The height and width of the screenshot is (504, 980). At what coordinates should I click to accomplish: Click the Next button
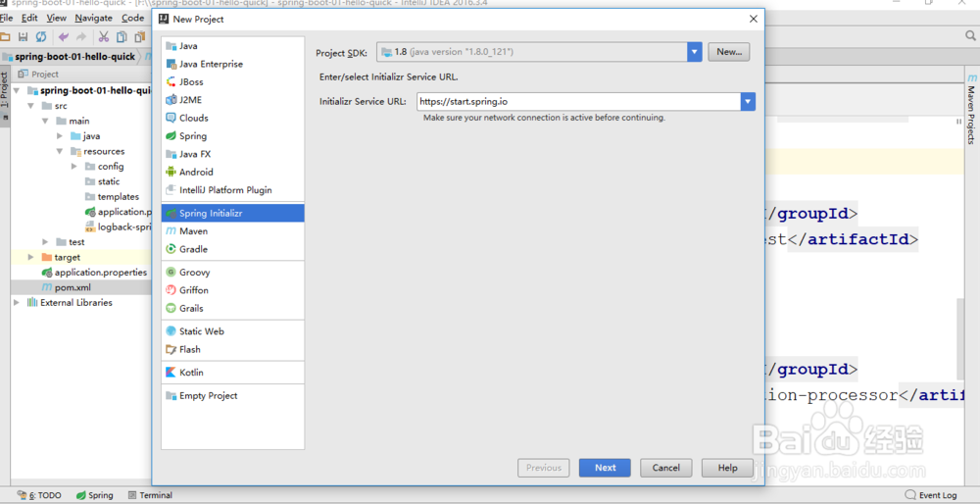[605, 468]
